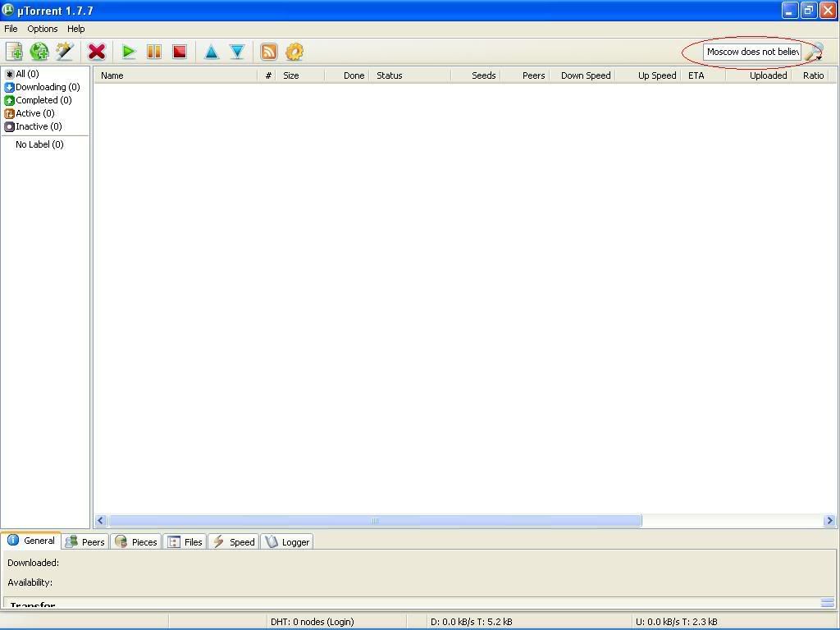Click the red Stop torrent icon
The width and height of the screenshot is (840, 630).
[179, 52]
